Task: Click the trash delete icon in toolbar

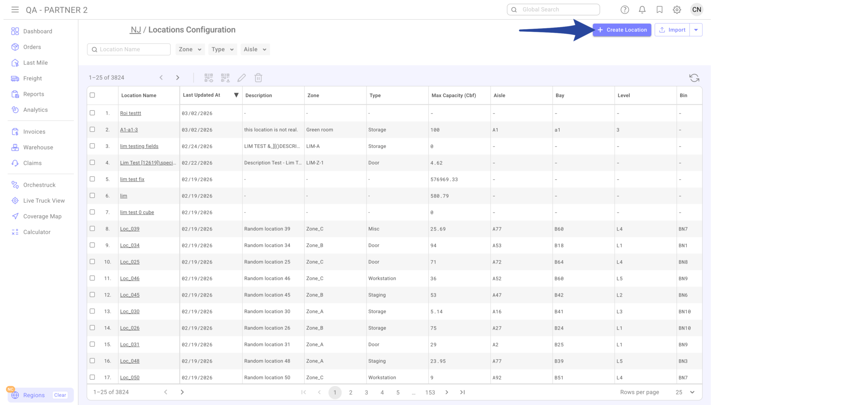Action: click(258, 78)
